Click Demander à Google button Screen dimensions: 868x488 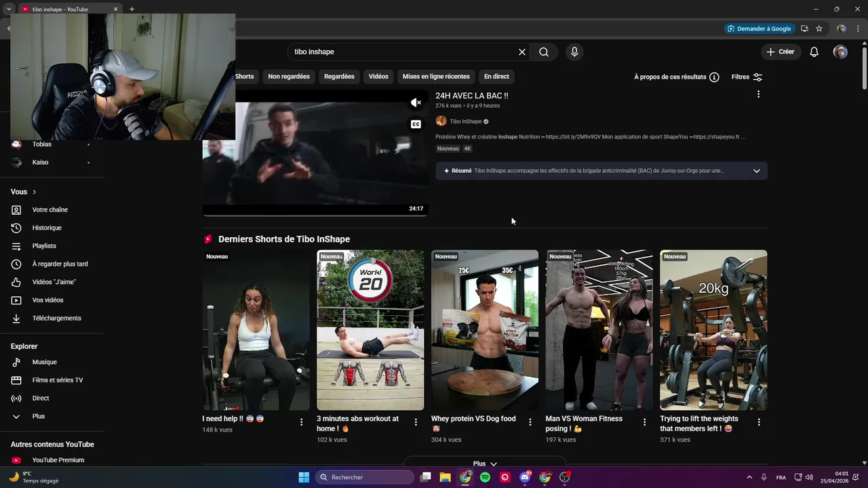coord(759,28)
